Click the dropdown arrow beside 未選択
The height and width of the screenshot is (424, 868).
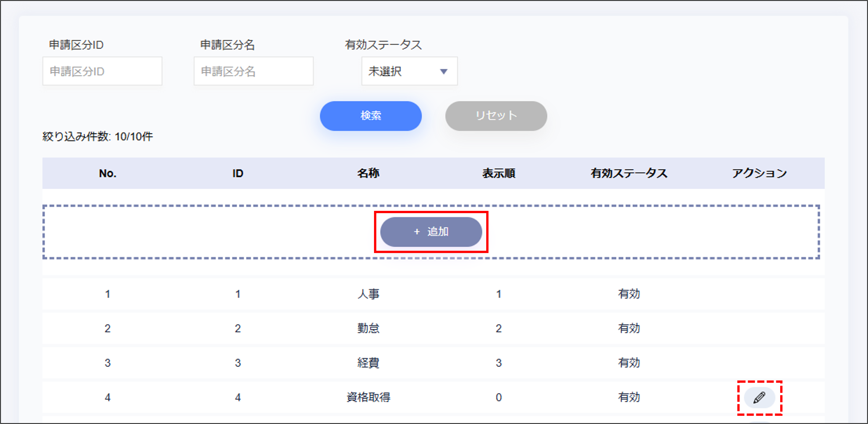tap(443, 71)
